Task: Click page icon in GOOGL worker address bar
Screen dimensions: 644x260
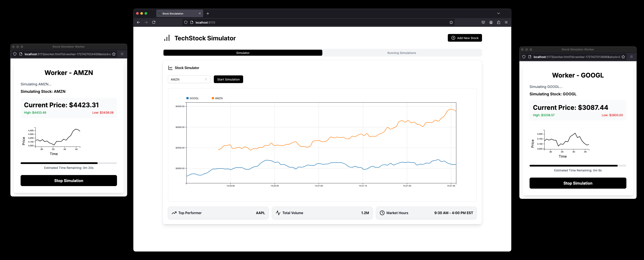Action: [x=530, y=57]
